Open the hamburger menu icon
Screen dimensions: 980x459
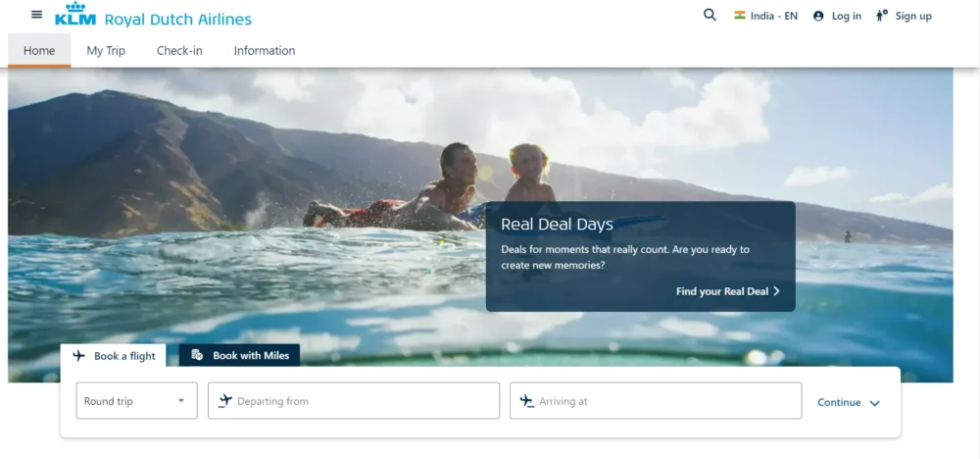(37, 15)
